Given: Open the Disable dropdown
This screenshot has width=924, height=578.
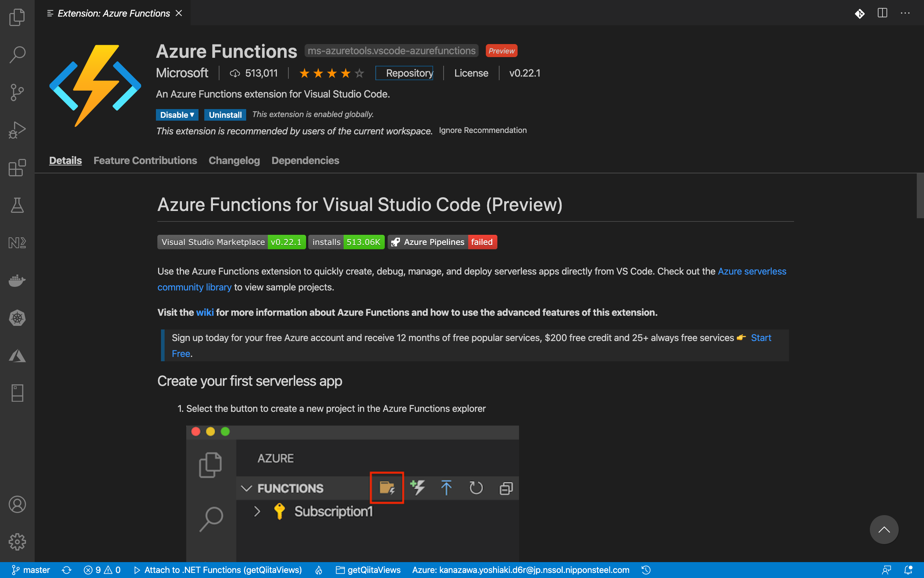Looking at the screenshot, I should pos(177,115).
